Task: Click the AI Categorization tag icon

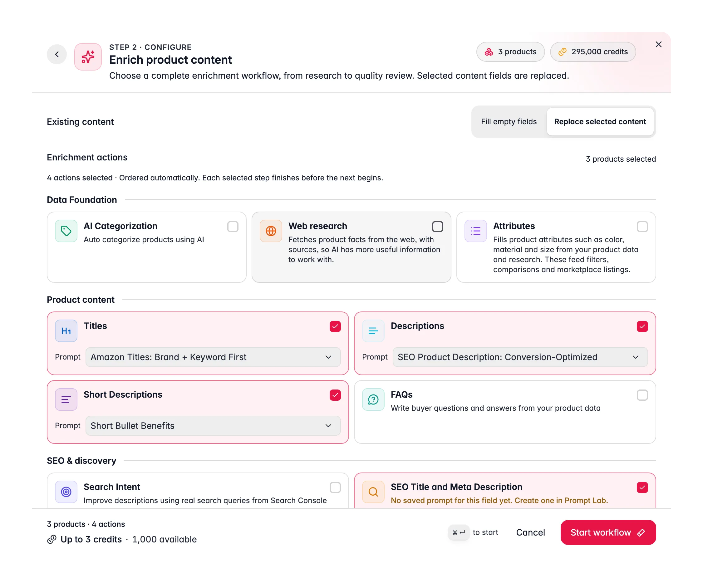Action: pyautogui.click(x=66, y=231)
